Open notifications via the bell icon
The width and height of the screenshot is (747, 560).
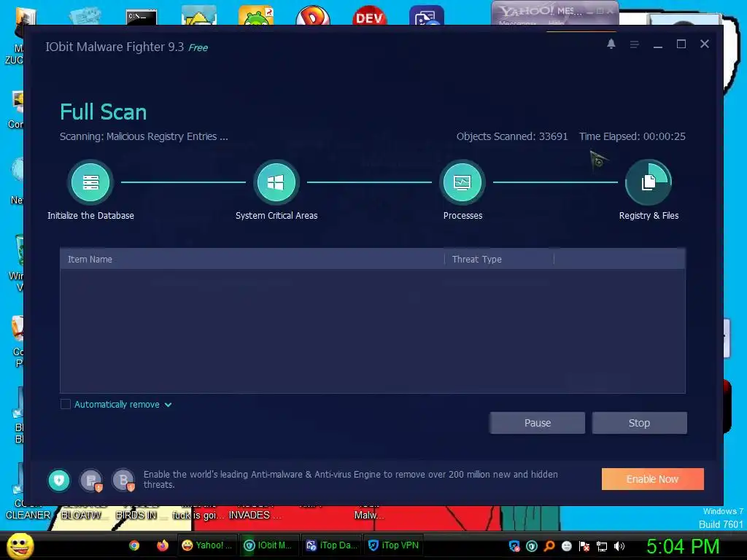611,44
